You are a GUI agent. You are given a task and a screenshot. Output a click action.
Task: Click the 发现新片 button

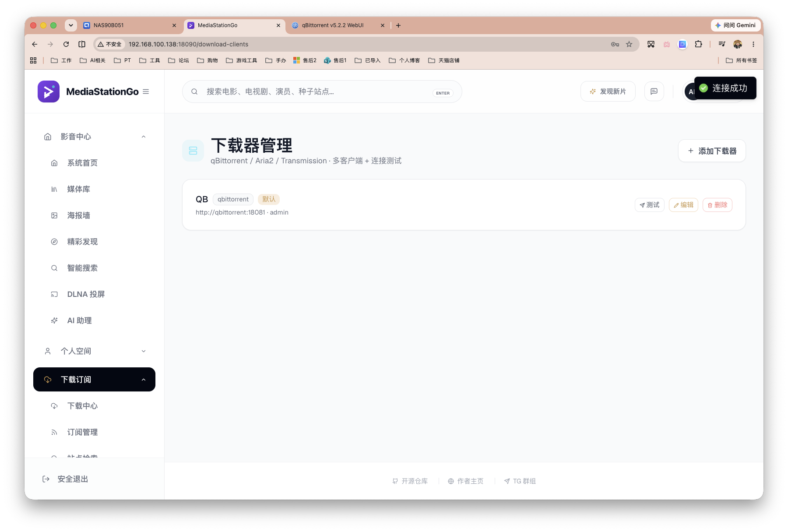coord(608,92)
